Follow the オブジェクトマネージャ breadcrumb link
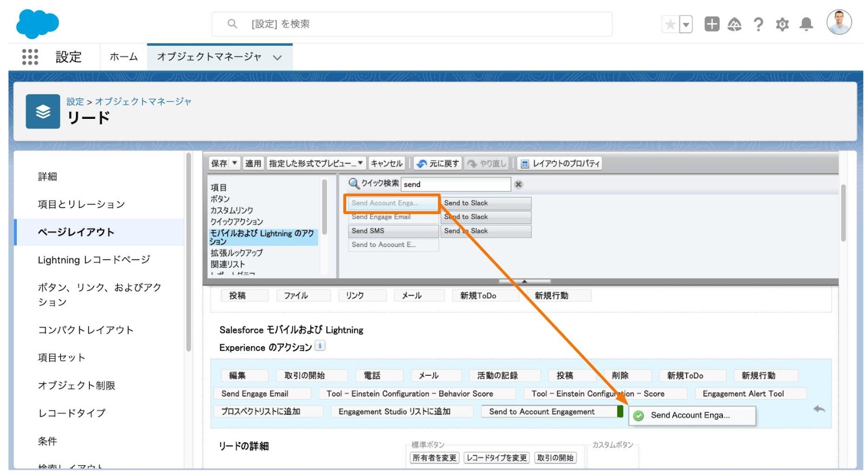 143,102
